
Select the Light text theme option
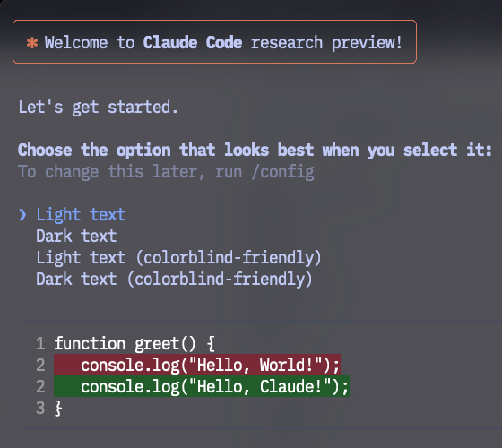(81, 215)
